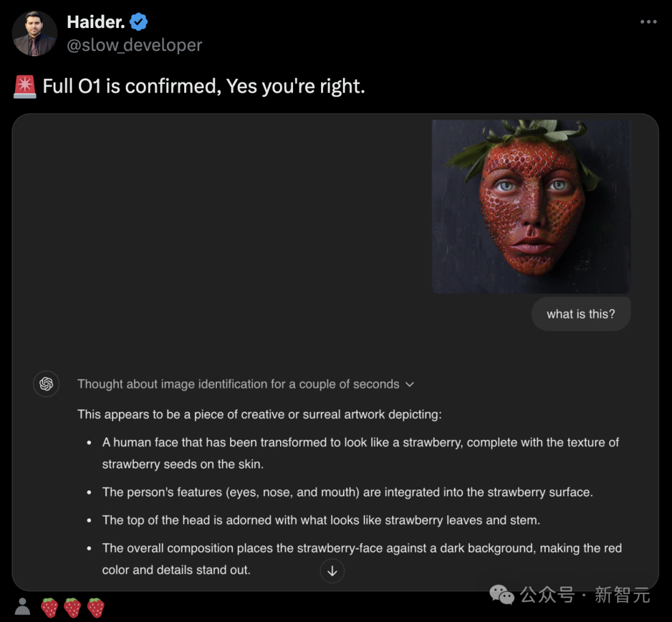Click the second strawberry emoji
Image resolution: width=672 pixels, height=622 pixels.
[72, 608]
